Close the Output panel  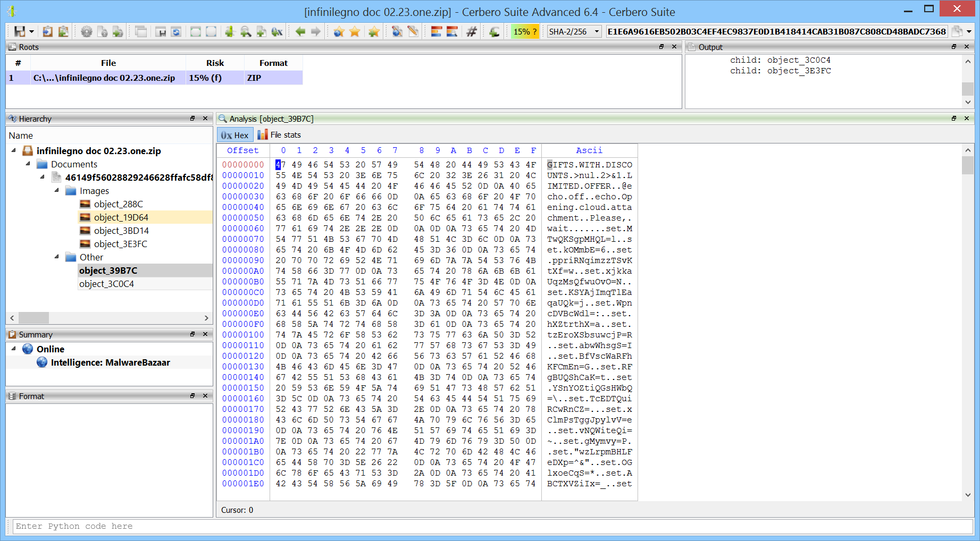click(x=967, y=47)
